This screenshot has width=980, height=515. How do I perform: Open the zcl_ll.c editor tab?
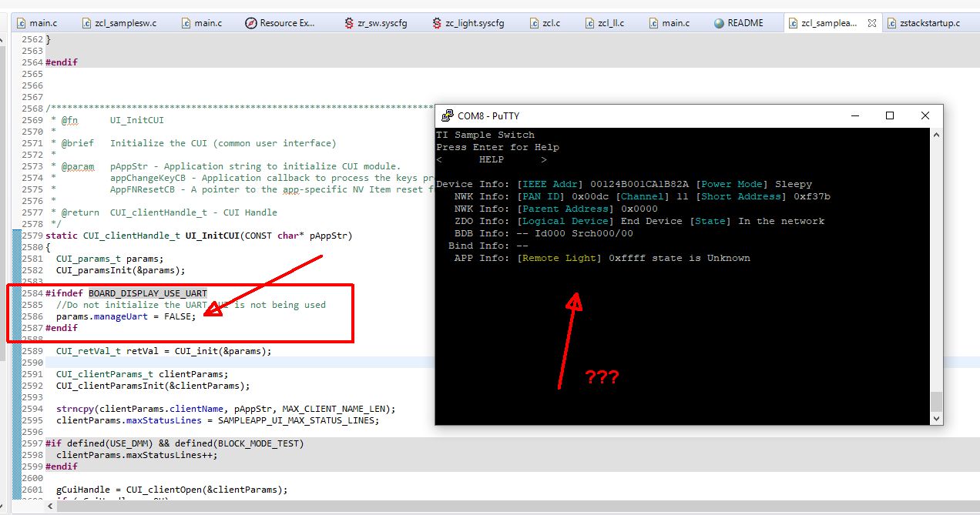(x=605, y=23)
